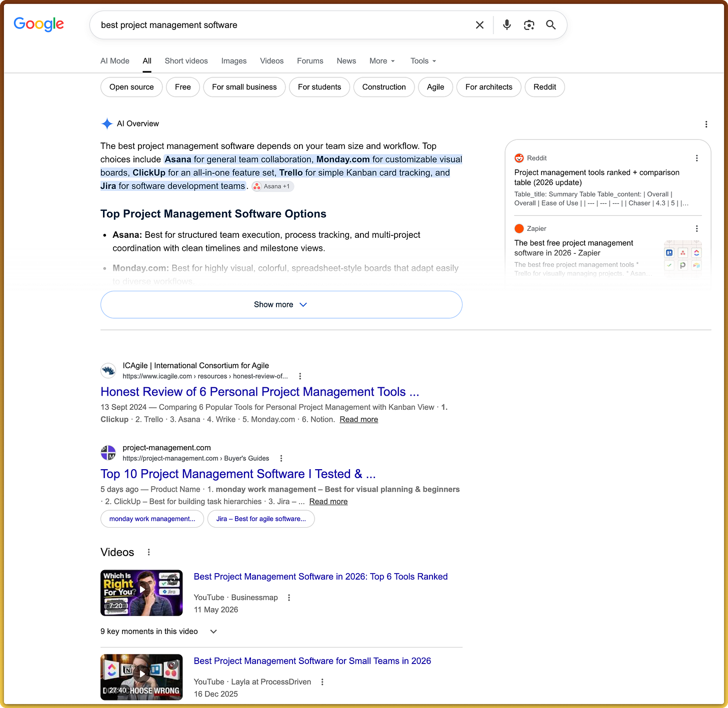This screenshot has width=728, height=708.
Task: Click Read more in project-management.com snippet
Action: (x=328, y=502)
